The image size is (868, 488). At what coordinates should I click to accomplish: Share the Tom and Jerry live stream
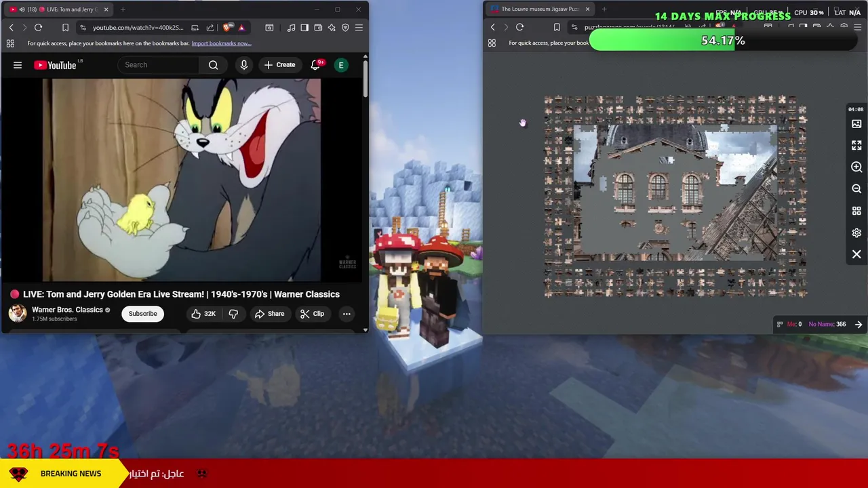[x=269, y=314]
